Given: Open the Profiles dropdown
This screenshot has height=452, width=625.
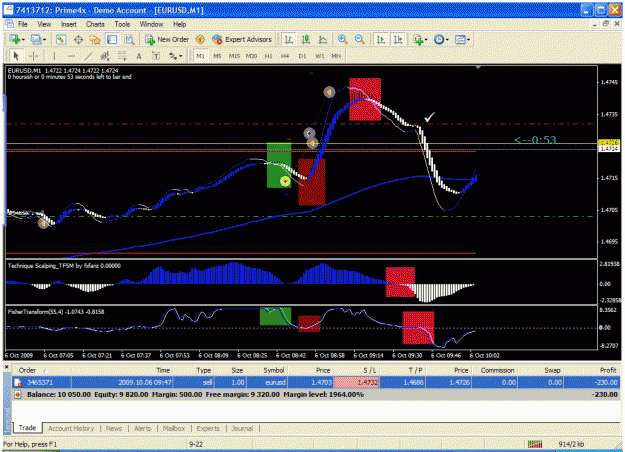Looking at the screenshot, I should tap(38, 39).
